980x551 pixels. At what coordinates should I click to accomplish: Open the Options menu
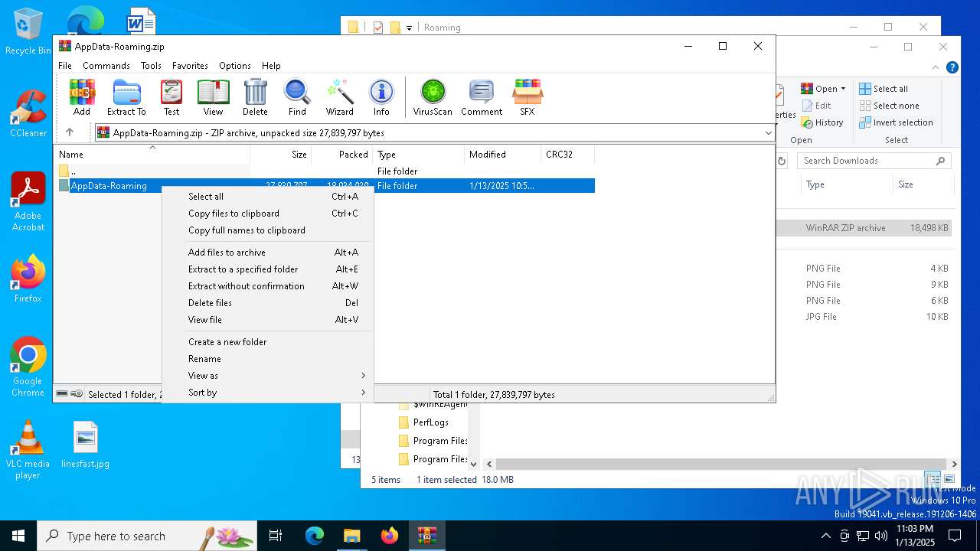pyautogui.click(x=235, y=66)
